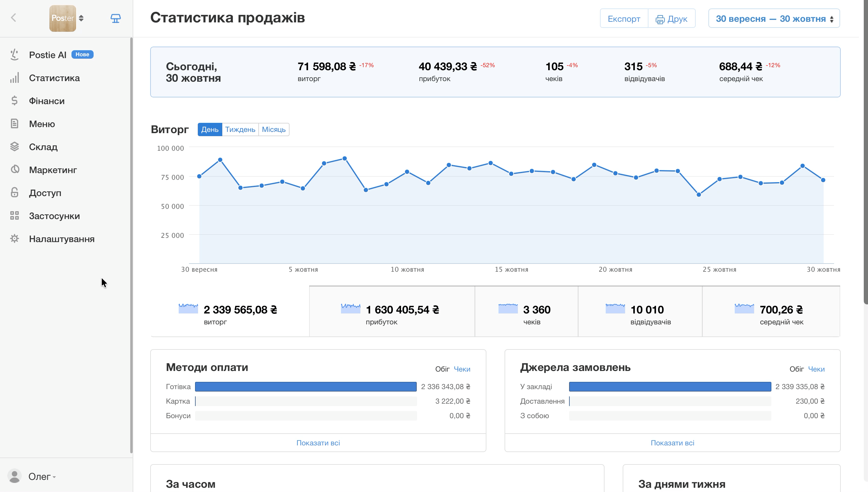Click the Склад layers icon
Image resolution: width=868 pixels, height=492 pixels.
15,147
